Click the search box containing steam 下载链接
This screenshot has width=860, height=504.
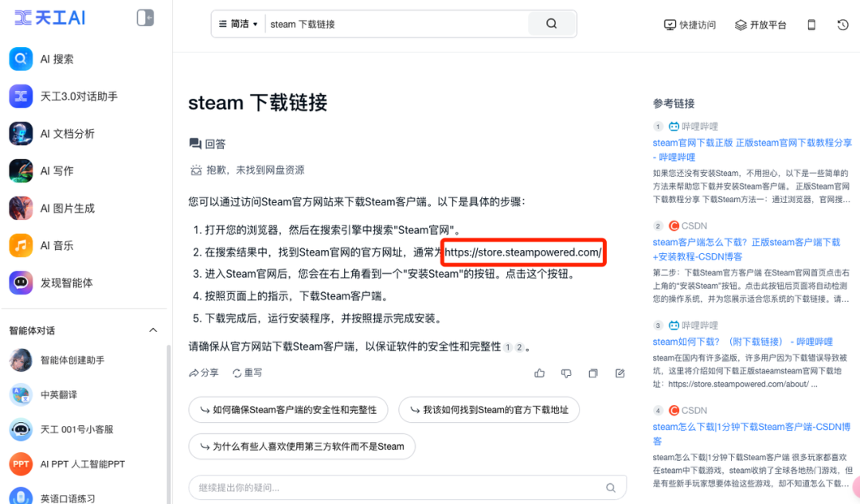(397, 24)
